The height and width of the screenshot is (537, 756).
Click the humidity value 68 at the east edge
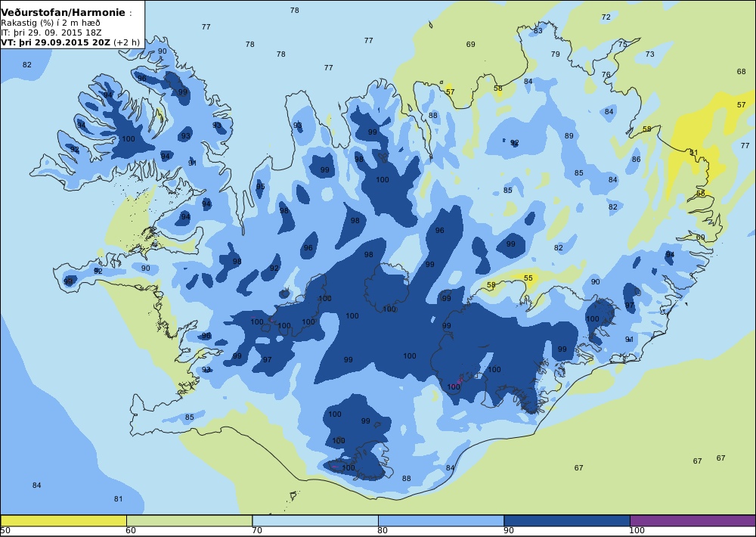741,71
